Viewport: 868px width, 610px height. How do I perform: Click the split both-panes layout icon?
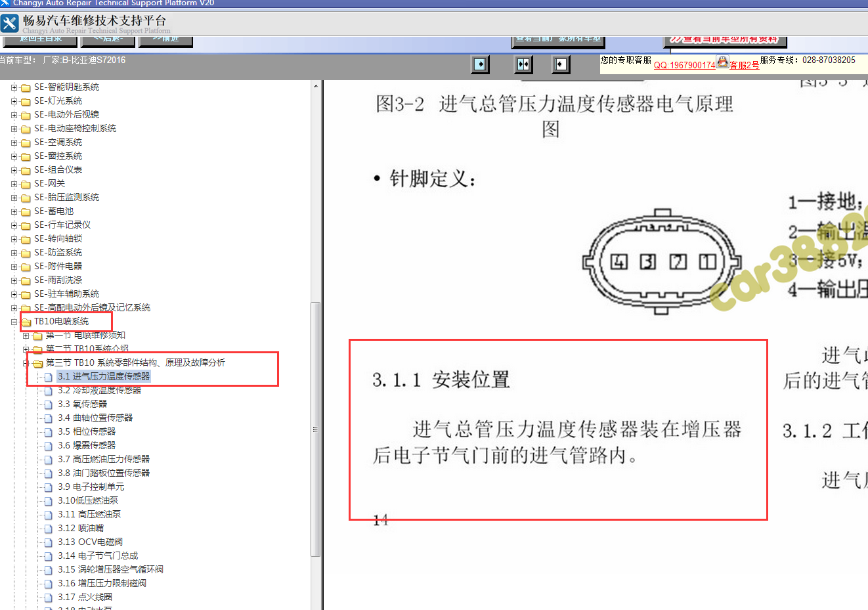click(523, 64)
